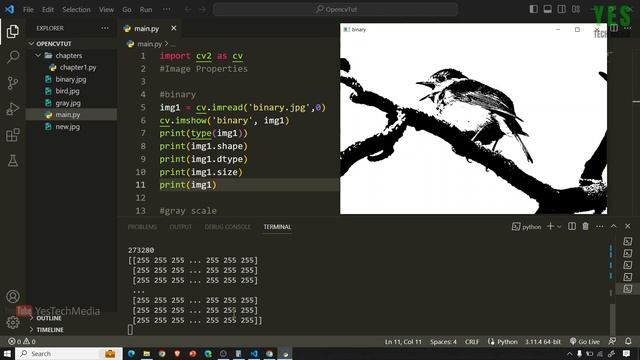Open the additional menus ellipsis in menu bar
640x360 pixels.
click(167, 9)
